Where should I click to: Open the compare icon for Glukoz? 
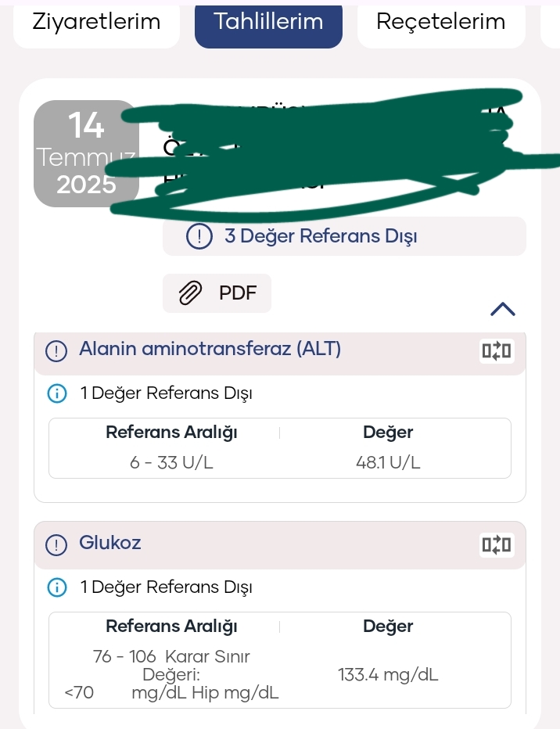point(497,544)
